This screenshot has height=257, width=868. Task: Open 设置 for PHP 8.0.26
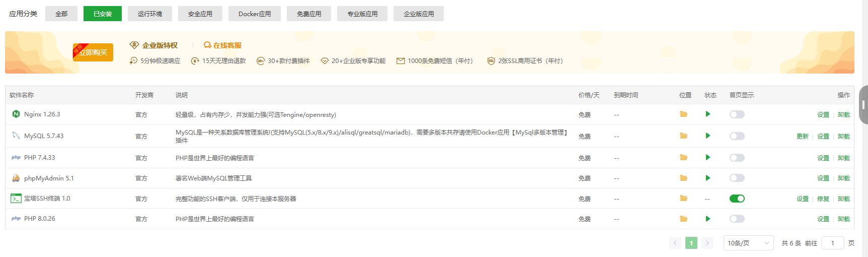823,219
